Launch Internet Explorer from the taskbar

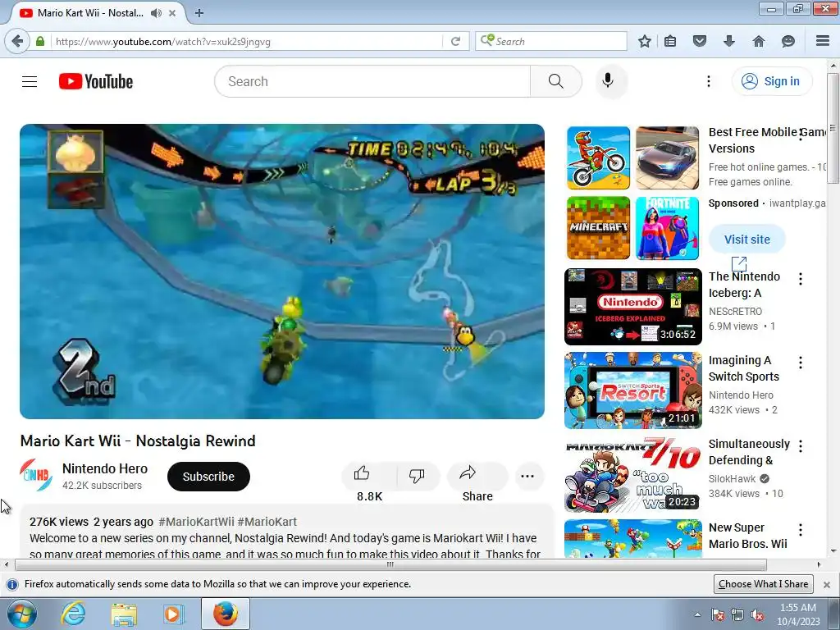coord(73,614)
